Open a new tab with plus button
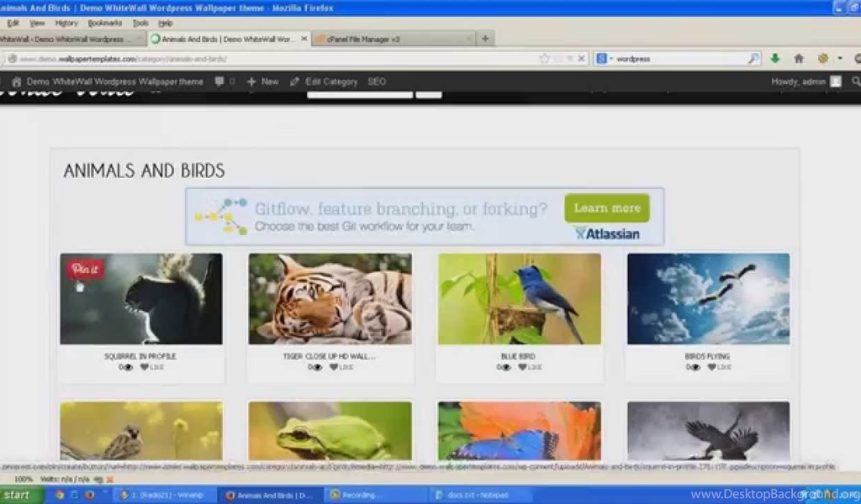Image resolution: width=861 pixels, height=504 pixels. point(485,39)
